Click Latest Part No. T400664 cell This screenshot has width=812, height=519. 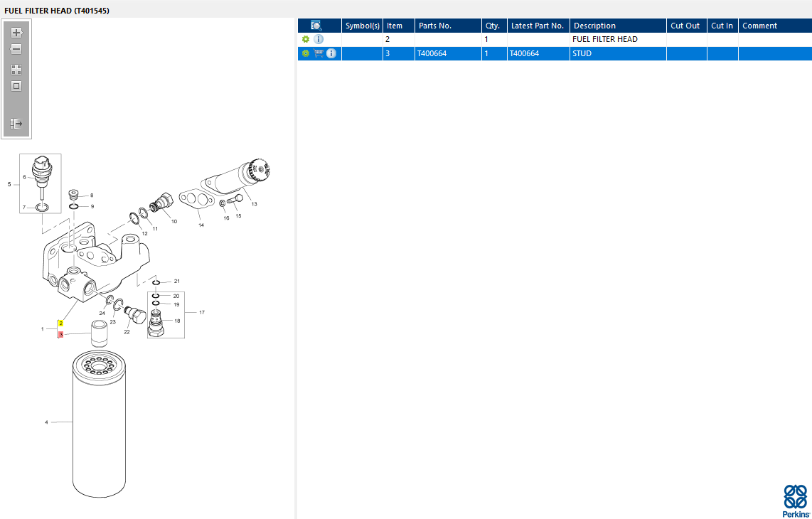[538, 53]
